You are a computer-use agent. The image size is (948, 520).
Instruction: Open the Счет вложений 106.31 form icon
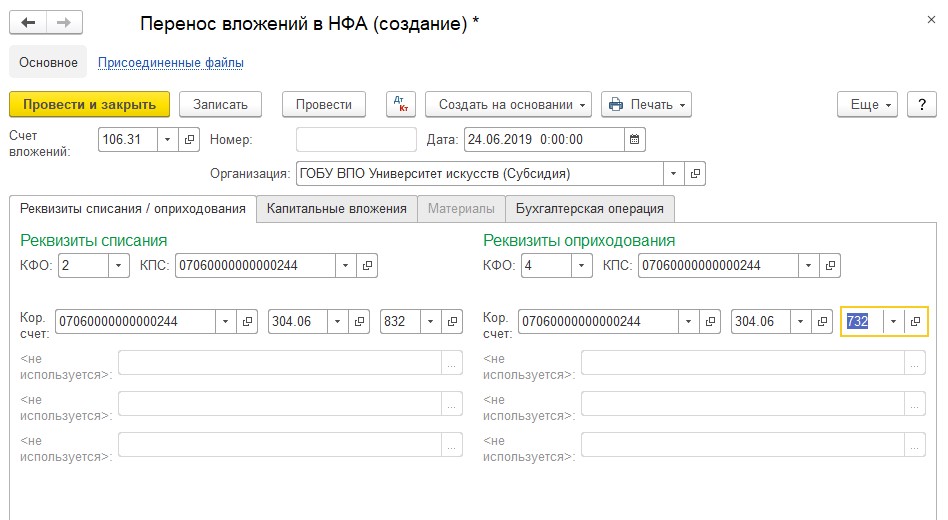point(189,140)
